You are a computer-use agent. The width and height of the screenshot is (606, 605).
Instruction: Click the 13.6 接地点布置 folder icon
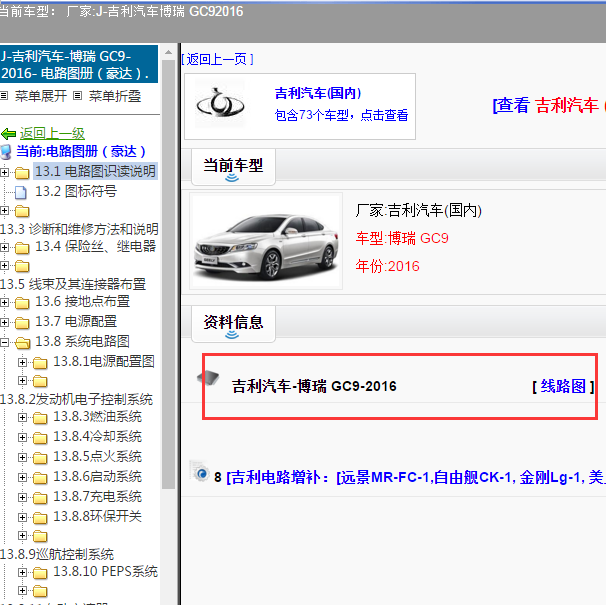[22, 303]
